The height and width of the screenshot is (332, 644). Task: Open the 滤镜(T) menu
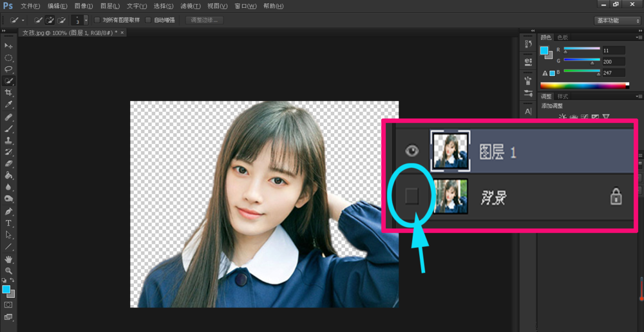(191, 6)
